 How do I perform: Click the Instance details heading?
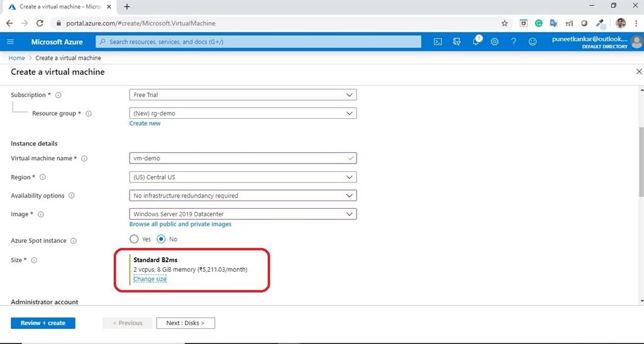(x=34, y=143)
